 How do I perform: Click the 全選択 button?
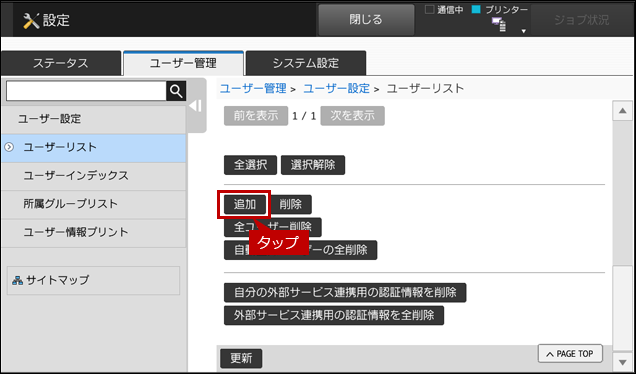[250, 165]
